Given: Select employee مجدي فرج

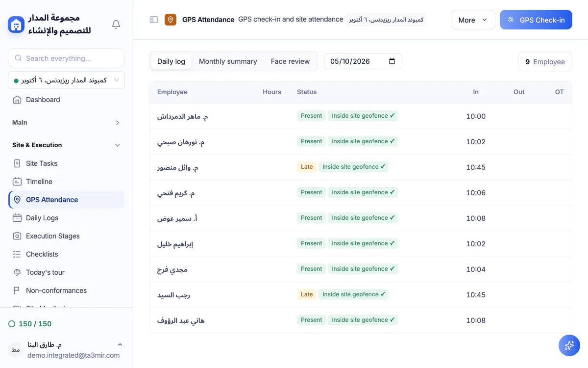Looking at the screenshot, I should coord(172,269).
